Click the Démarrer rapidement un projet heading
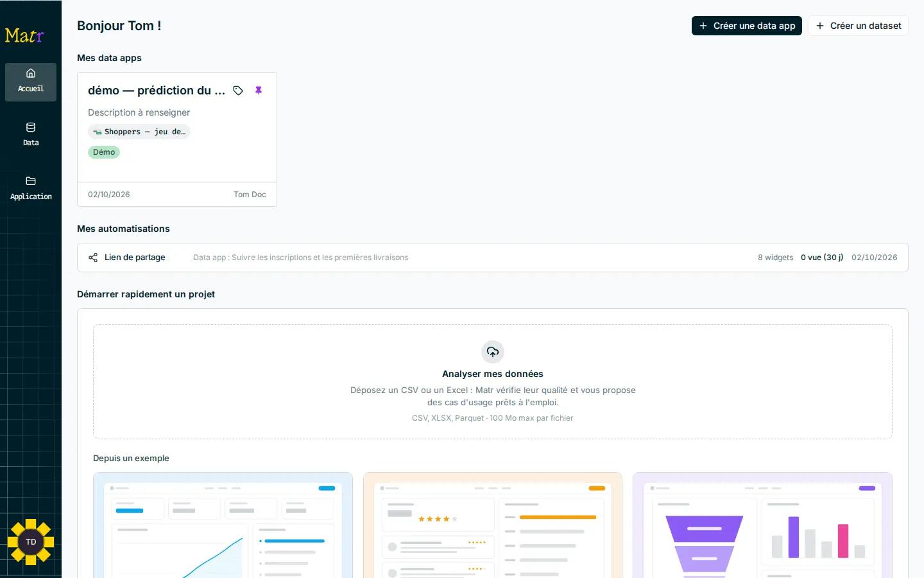Image resolution: width=924 pixels, height=578 pixels. (146, 294)
